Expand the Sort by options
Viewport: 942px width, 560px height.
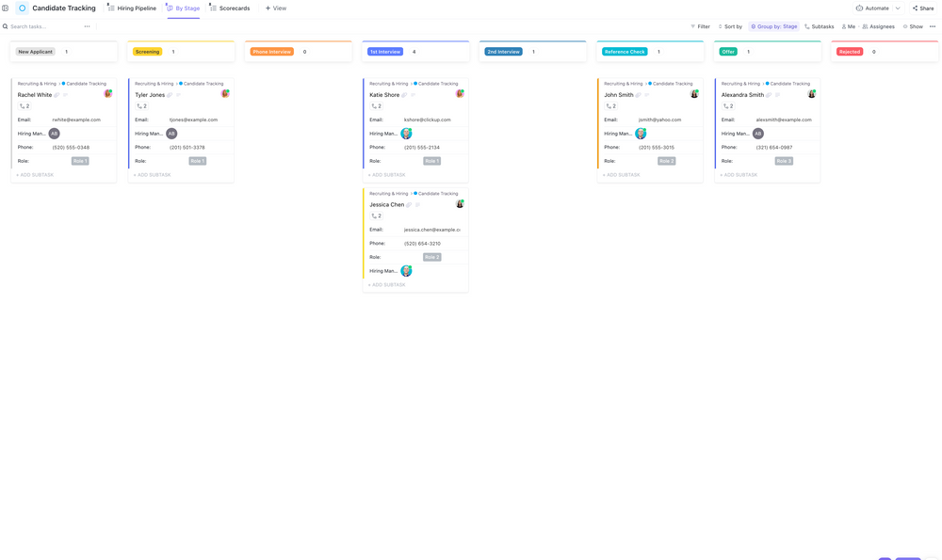733,26
